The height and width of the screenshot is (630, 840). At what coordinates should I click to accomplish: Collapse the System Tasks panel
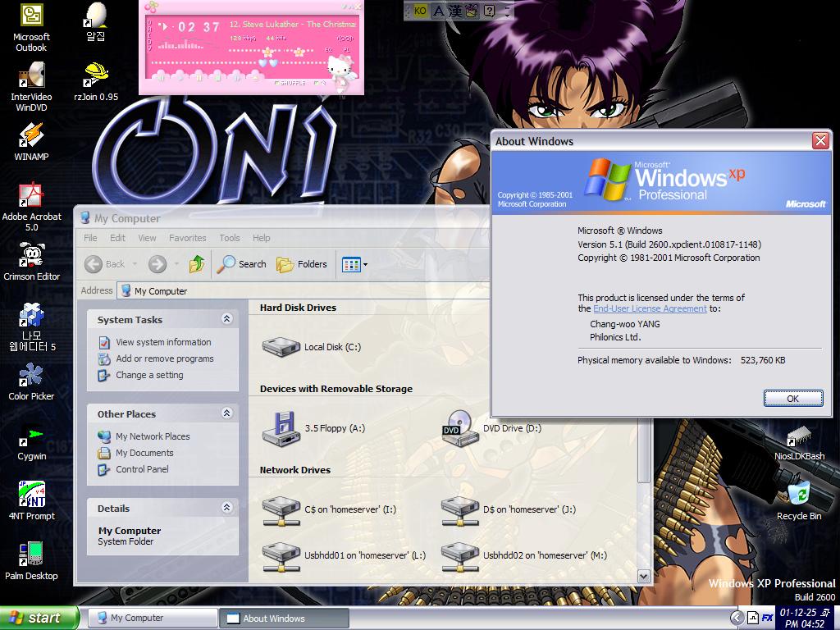tap(227, 319)
